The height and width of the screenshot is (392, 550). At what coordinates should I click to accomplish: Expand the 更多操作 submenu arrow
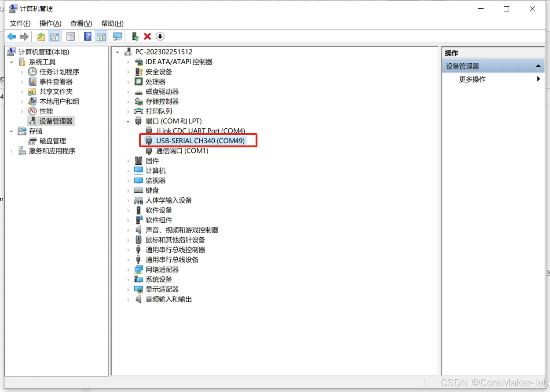tap(539, 79)
